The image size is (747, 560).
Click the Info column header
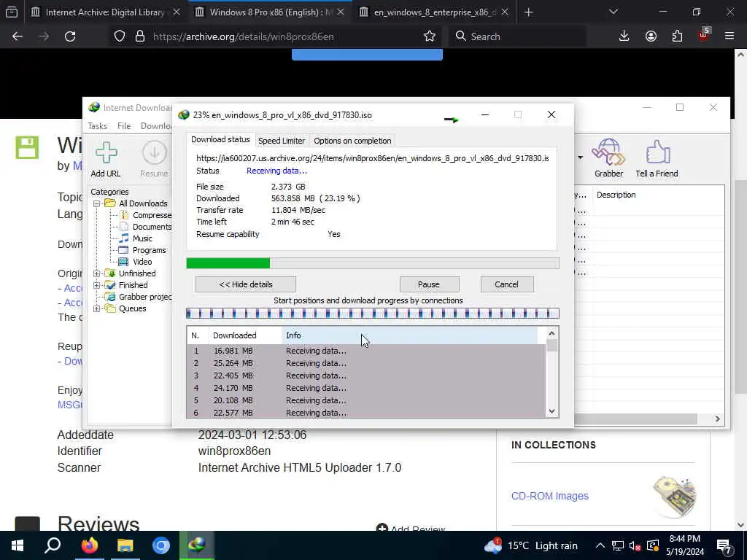pyautogui.click(x=410, y=335)
